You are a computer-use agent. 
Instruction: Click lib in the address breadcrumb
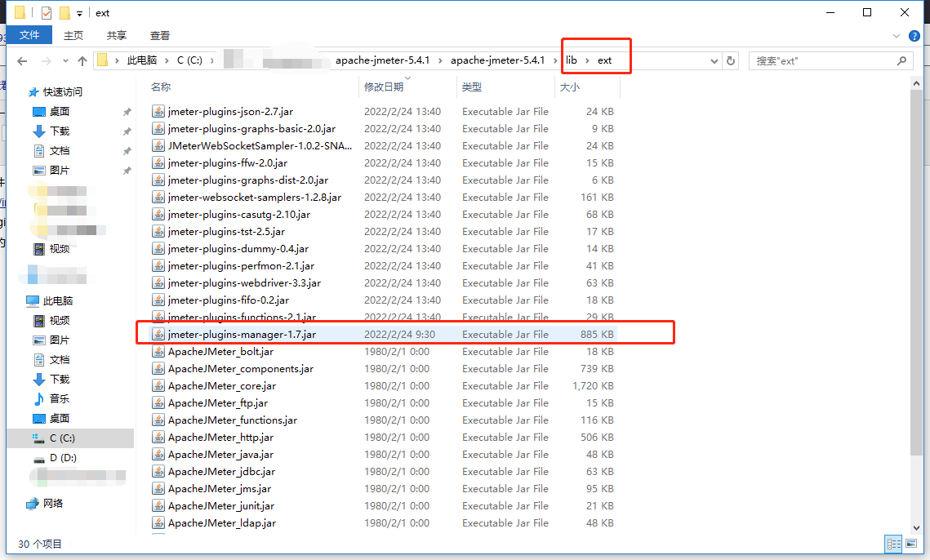[572, 60]
